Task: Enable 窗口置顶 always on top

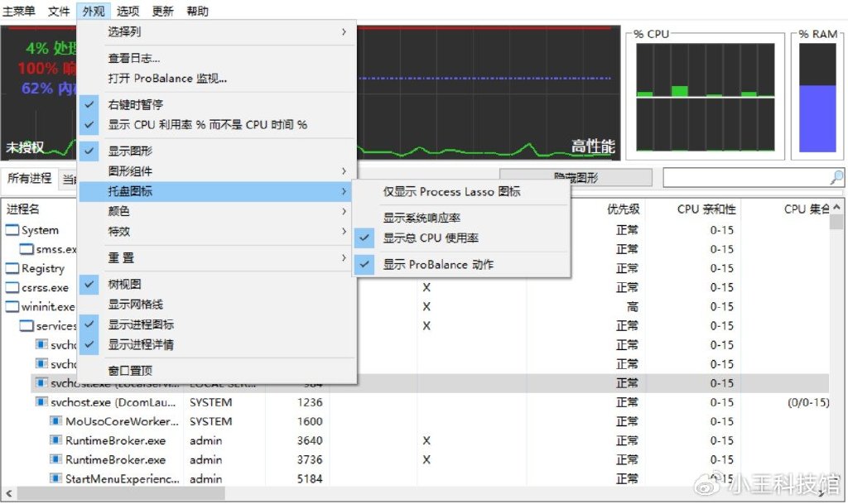Action: click(x=217, y=371)
